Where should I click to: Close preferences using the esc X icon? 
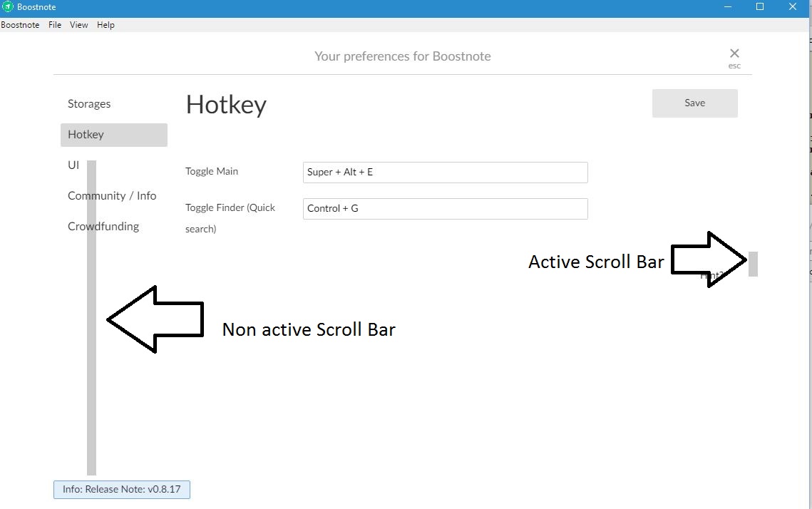[x=734, y=53]
